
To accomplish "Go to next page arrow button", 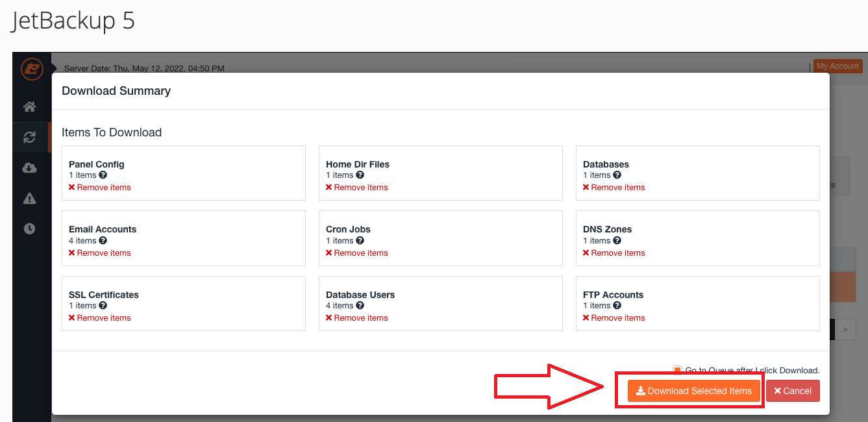I will pos(845,329).
